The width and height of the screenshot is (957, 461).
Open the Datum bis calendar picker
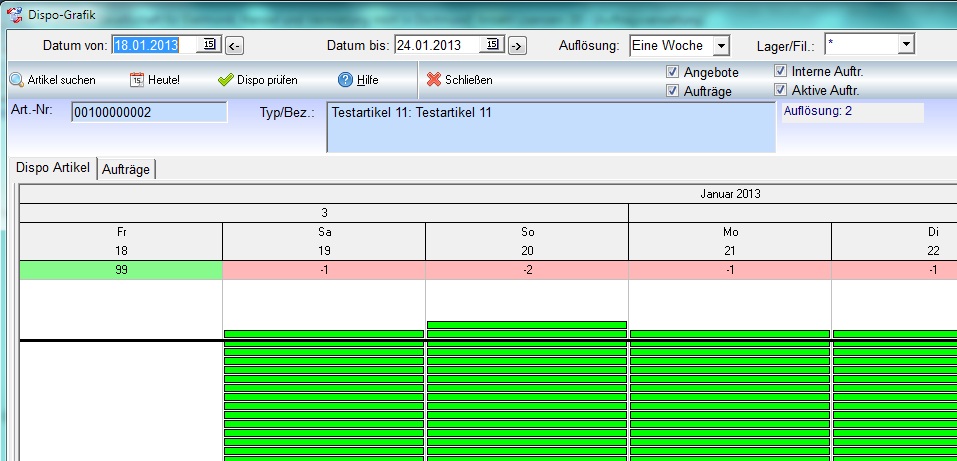[493, 45]
